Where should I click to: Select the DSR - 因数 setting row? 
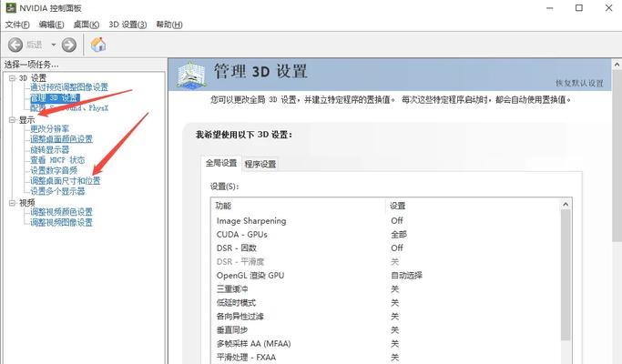385,248
